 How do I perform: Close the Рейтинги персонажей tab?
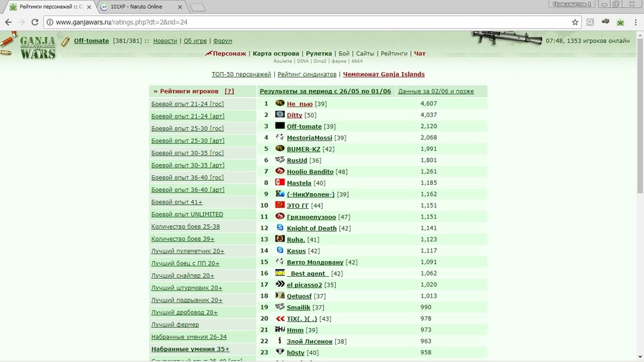point(89,7)
